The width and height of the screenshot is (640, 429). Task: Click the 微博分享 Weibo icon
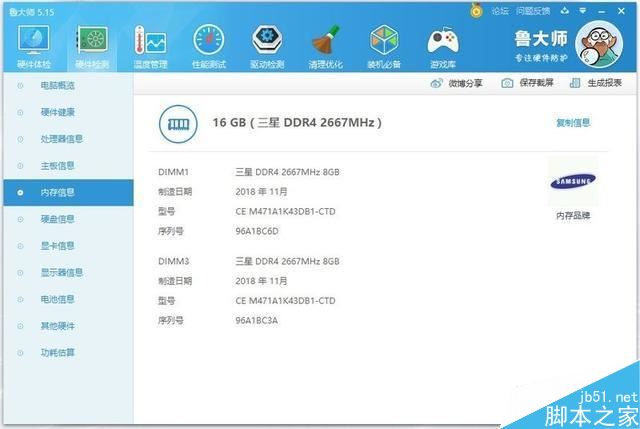pyautogui.click(x=436, y=83)
